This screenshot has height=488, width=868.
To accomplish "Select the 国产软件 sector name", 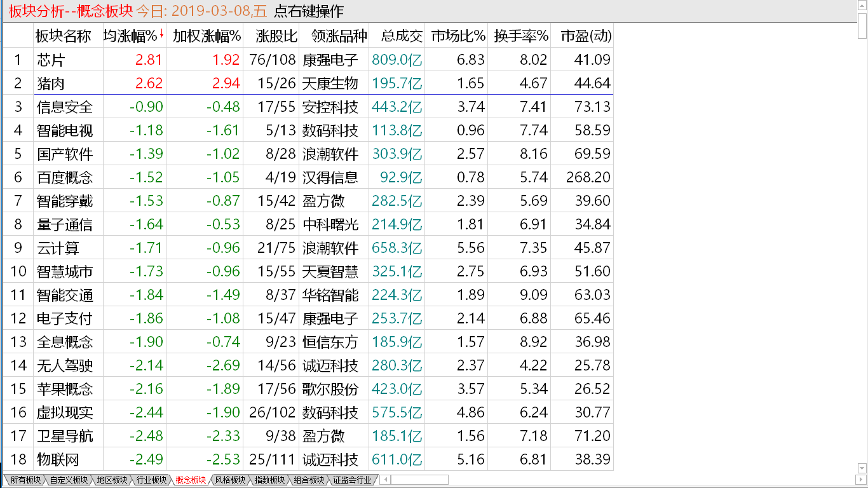I will point(65,154).
